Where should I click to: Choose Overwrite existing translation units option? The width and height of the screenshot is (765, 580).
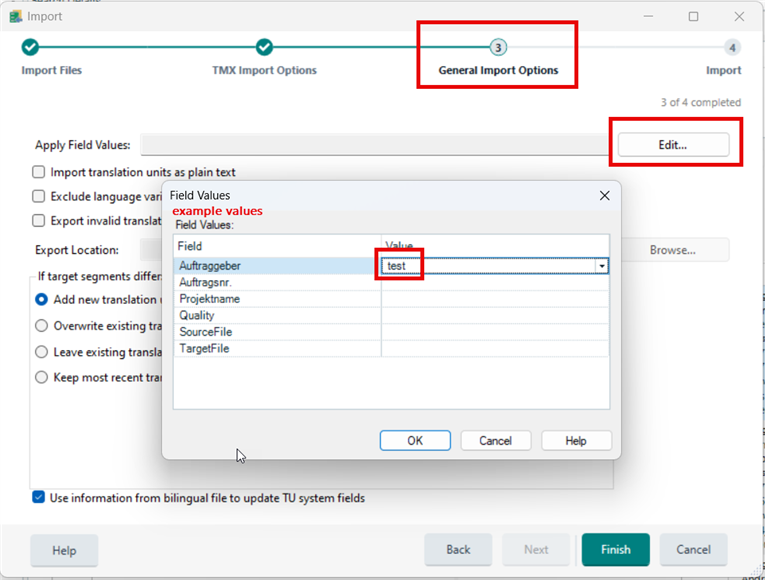41,325
